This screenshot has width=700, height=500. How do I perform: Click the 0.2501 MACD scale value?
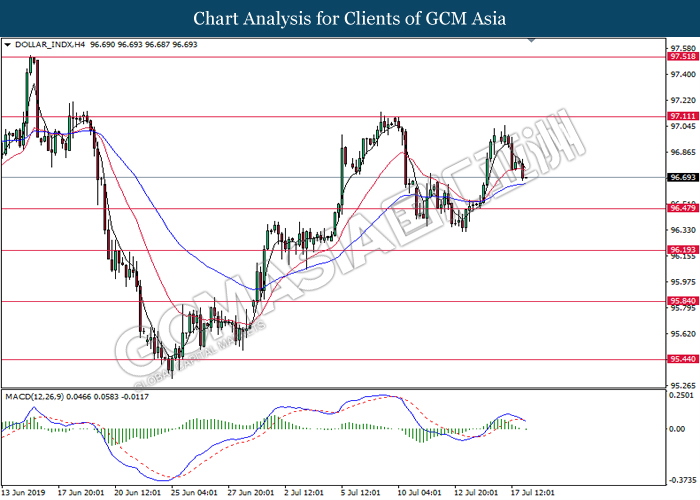(x=681, y=396)
